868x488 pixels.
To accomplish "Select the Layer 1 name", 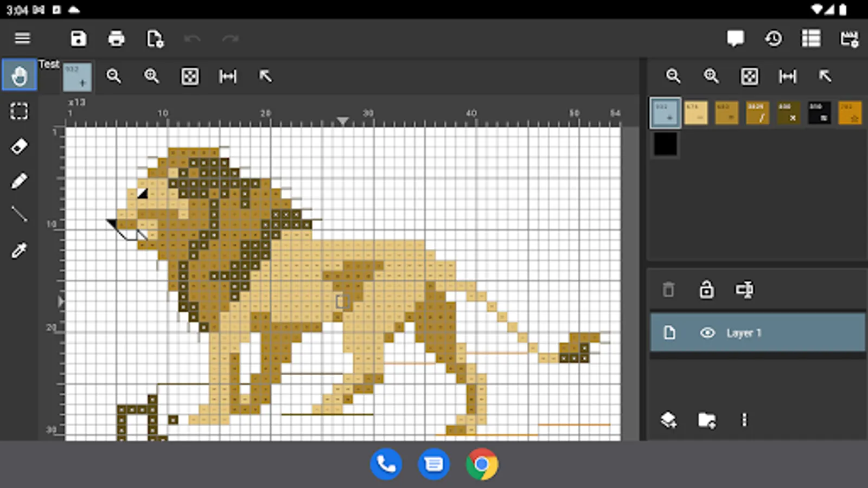I will pyautogui.click(x=744, y=333).
